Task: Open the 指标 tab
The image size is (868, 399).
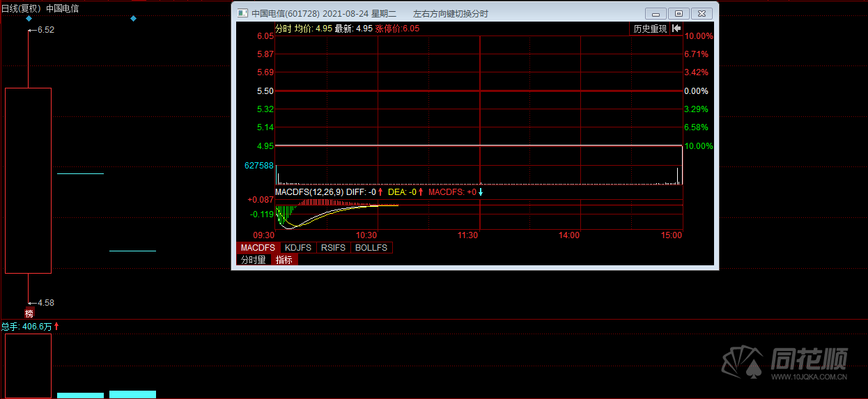Action: (284, 260)
